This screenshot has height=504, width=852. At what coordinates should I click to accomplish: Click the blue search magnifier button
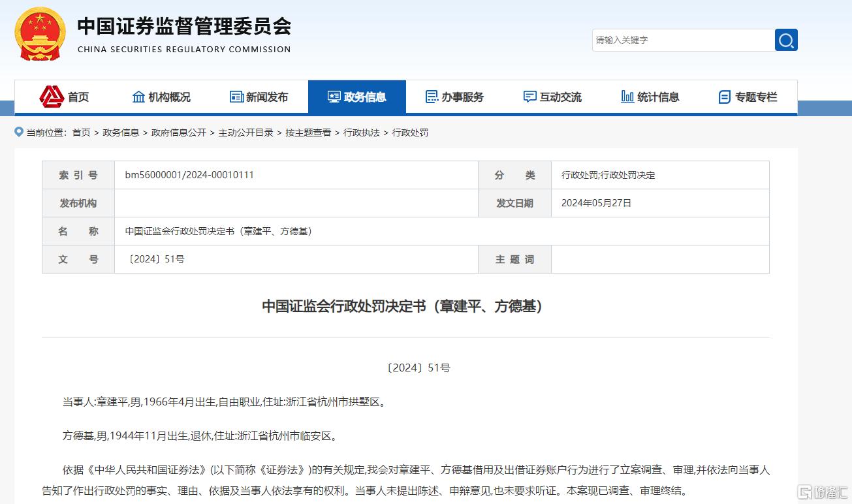786,40
